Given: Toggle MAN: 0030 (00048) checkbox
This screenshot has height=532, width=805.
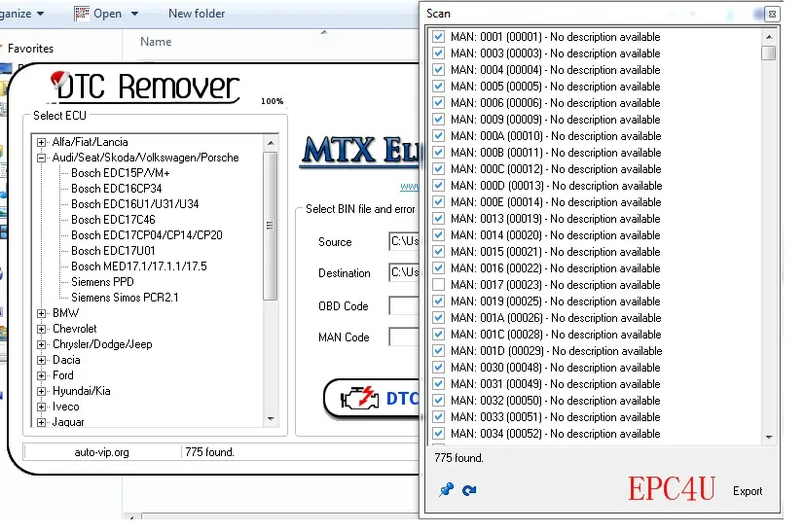Looking at the screenshot, I should pos(438,367).
